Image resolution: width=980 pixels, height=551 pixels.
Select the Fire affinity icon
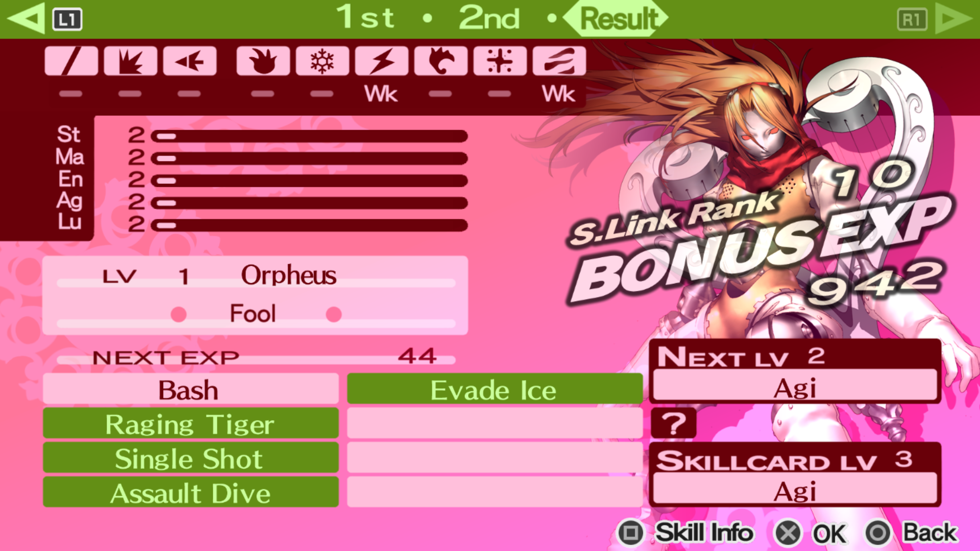(x=263, y=61)
